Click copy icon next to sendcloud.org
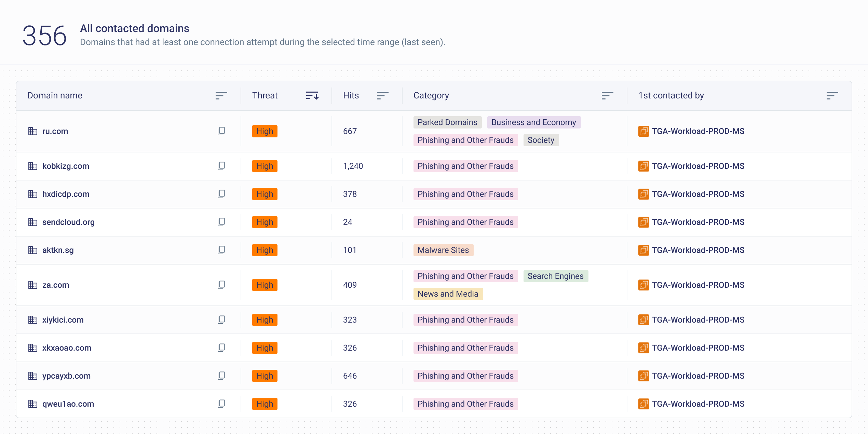This screenshot has width=868, height=434. (x=221, y=222)
